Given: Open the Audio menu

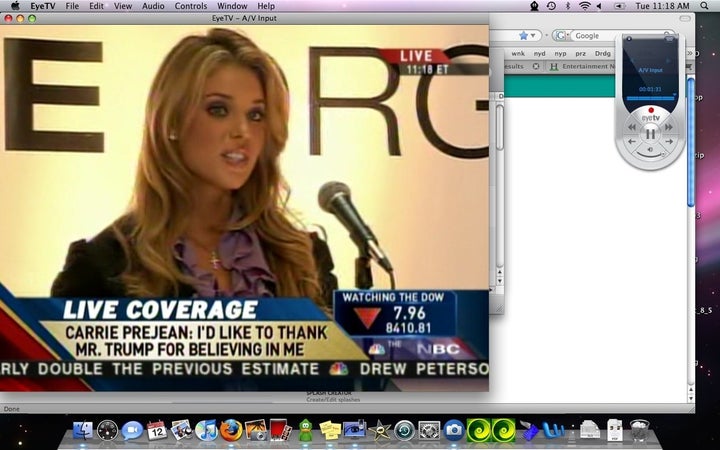Looking at the screenshot, I should [x=153, y=6].
